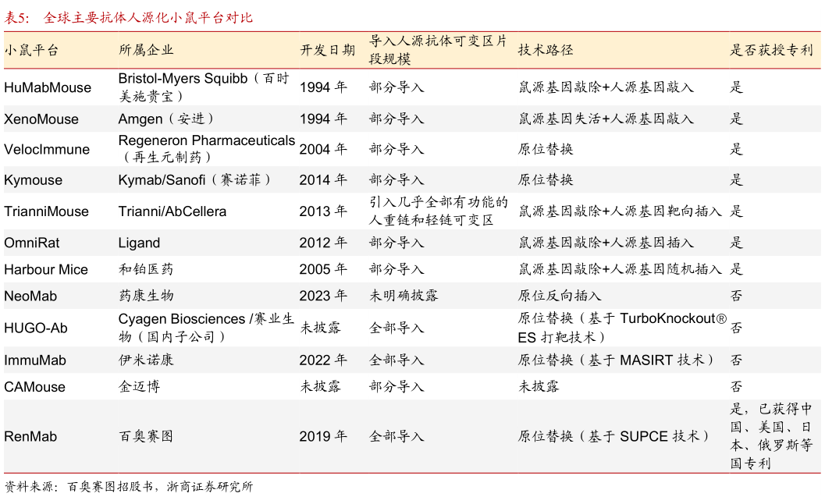
Task: Click the 2013 年 date cell
Action: coord(323,211)
